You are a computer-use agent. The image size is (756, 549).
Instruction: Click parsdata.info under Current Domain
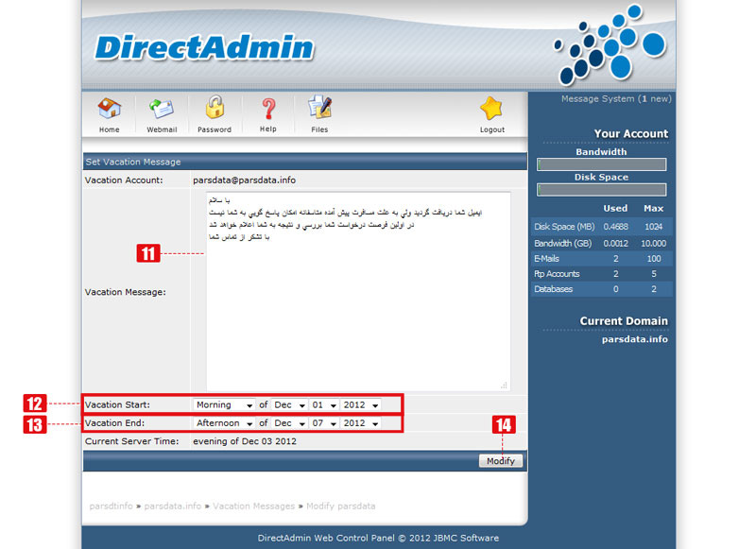(x=634, y=339)
